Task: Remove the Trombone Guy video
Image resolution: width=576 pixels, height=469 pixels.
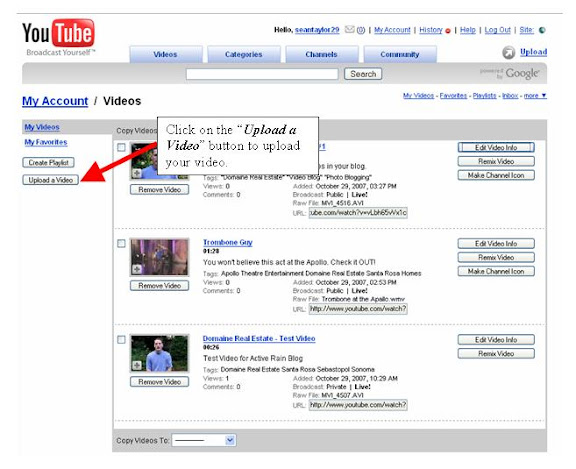Action: (x=159, y=286)
